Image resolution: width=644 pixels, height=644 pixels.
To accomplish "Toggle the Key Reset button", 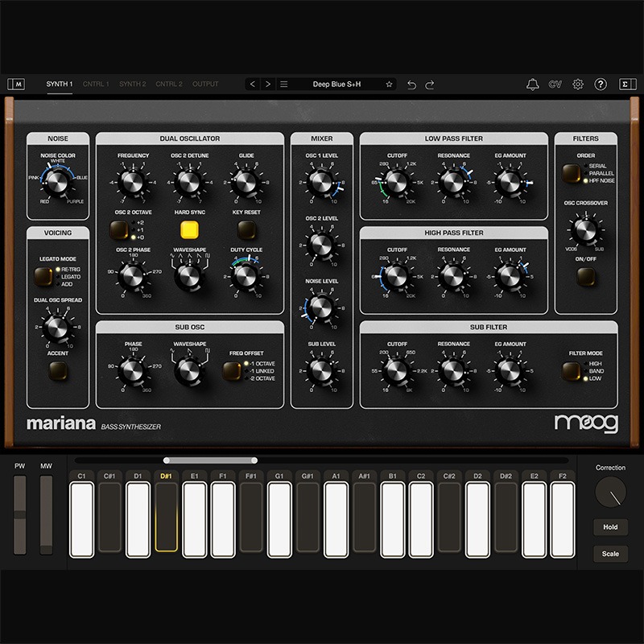I will pos(246,230).
